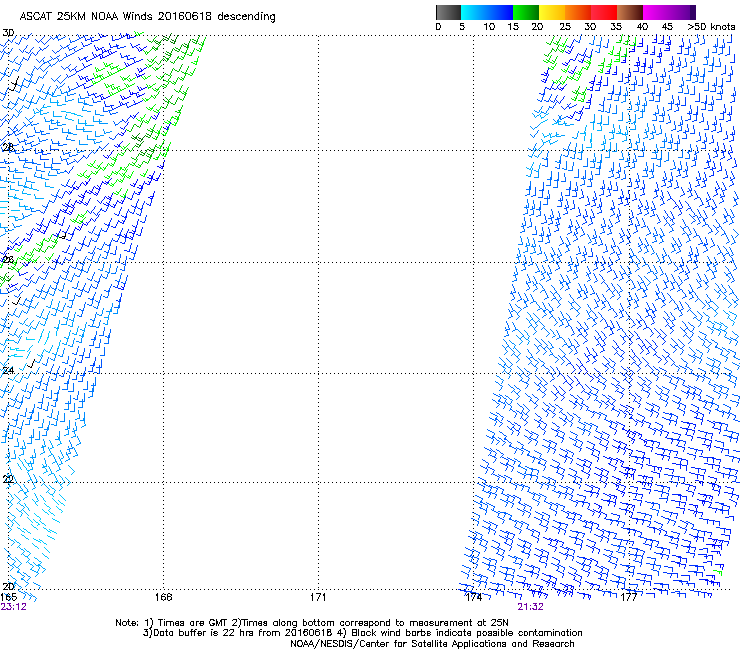Click the green 15-20 knots legend segment
The height and width of the screenshot is (650, 740).
(526, 12)
